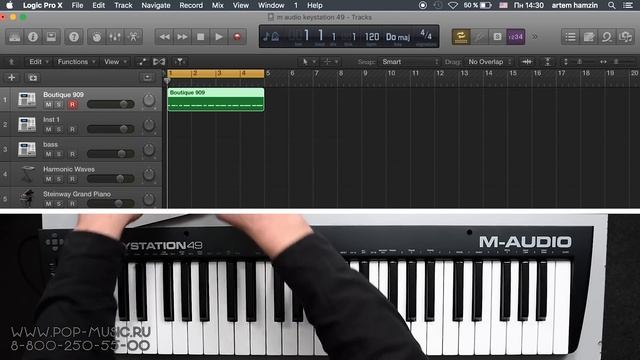The height and width of the screenshot is (360, 640).
Task: Open Quick Help
Action: pos(74,37)
